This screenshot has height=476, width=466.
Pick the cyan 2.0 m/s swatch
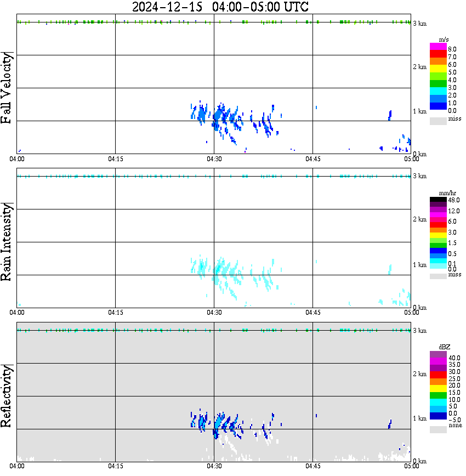pos(438,92)
